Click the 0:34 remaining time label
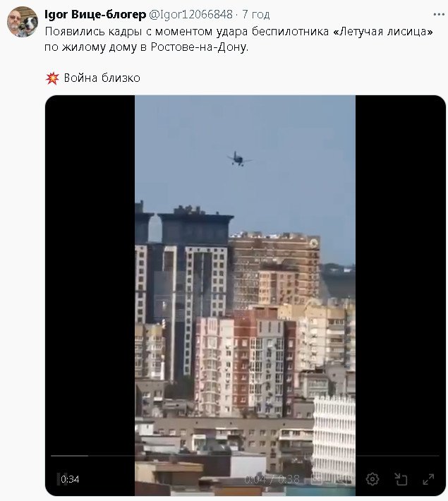448x501 pixels. click(x=70, y=479)
